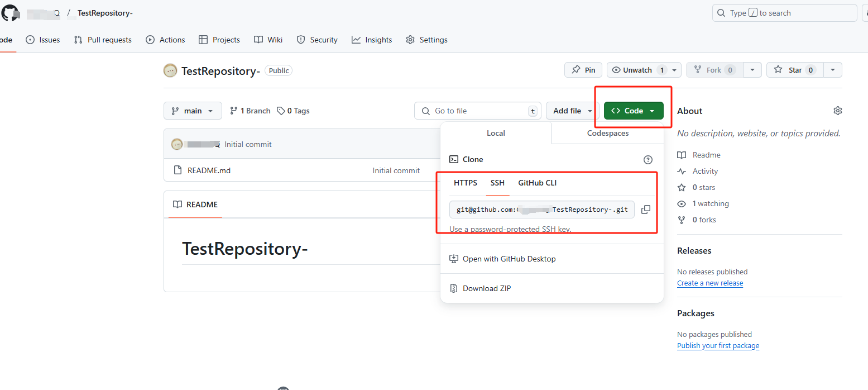Expand the Unwatch dropdown arrow
This screenshot has width=868, height=390.
tap(674, 70)
